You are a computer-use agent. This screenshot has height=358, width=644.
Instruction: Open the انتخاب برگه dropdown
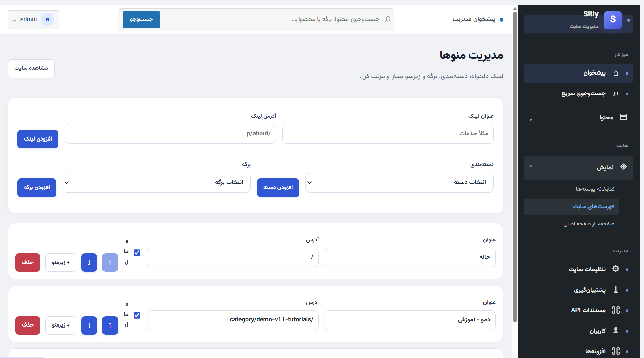pos(156,183)
